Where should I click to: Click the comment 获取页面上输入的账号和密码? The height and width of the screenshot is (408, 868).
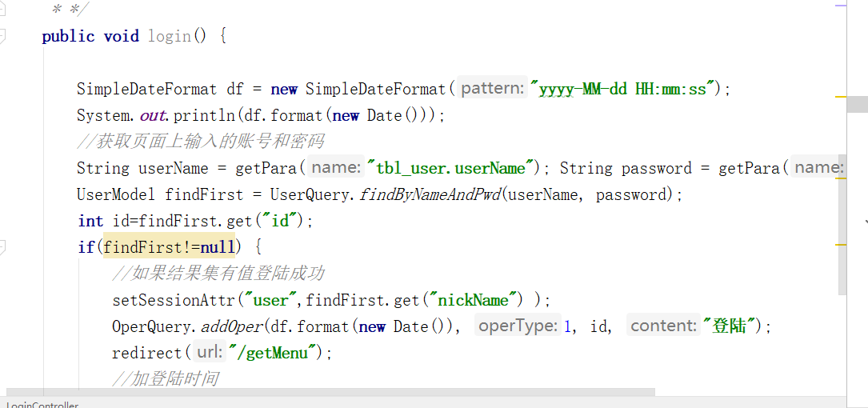[x=200, y=142]
